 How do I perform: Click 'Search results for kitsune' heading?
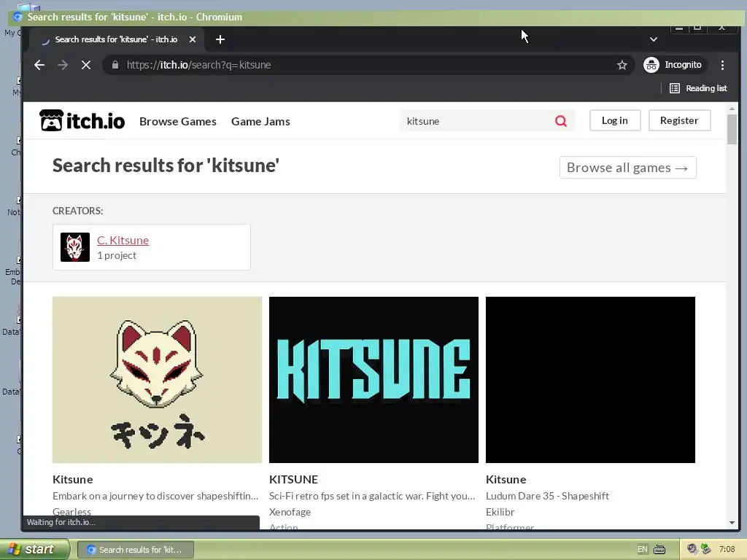click(x=166, y=166)
